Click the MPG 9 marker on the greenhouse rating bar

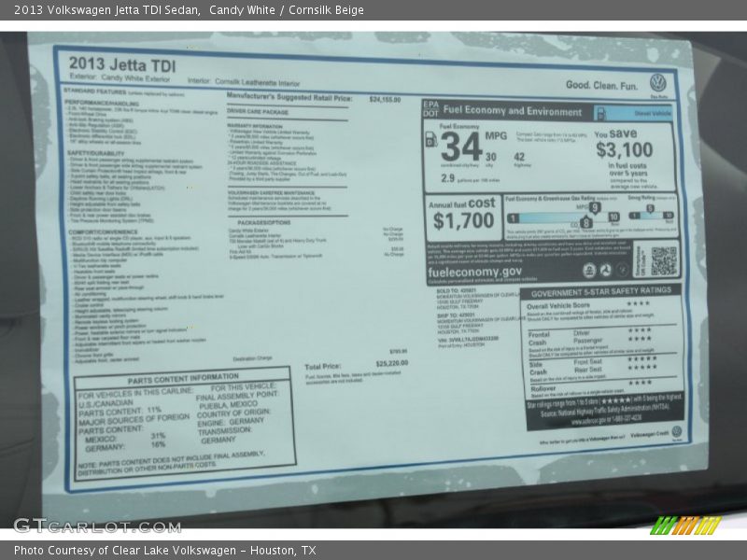pyautogui.click(x=594, y=207)
